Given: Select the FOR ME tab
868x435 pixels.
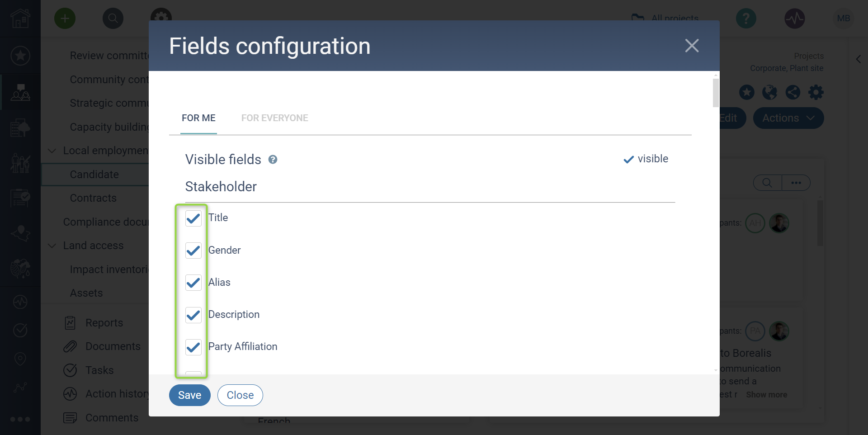Looking at the screenshot, I should click(x=198, y=118).
